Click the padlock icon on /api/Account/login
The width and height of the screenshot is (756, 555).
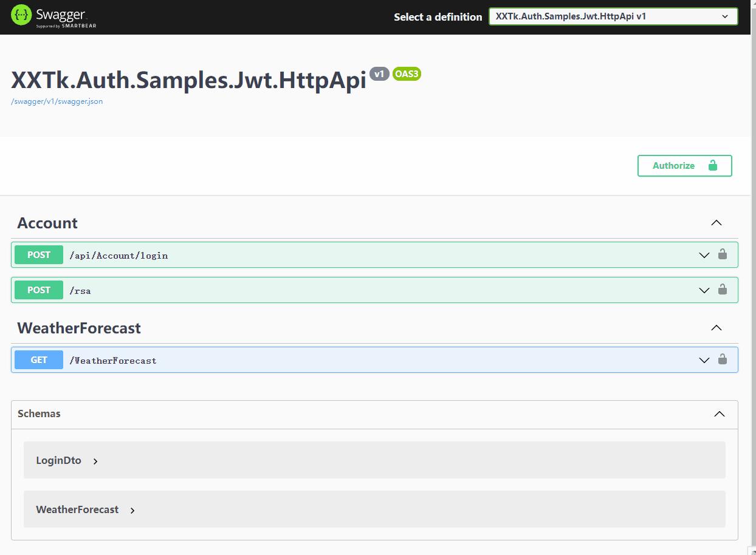[x=722, y=254]
